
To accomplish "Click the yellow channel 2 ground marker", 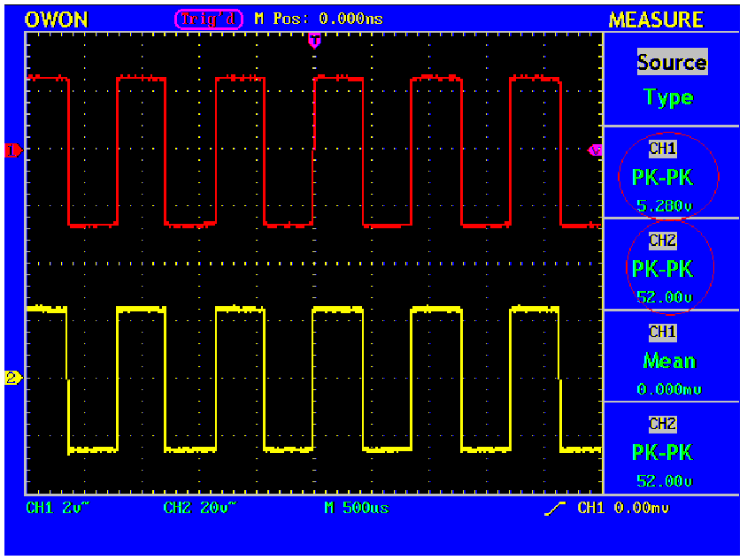I will tap(13, 377).
